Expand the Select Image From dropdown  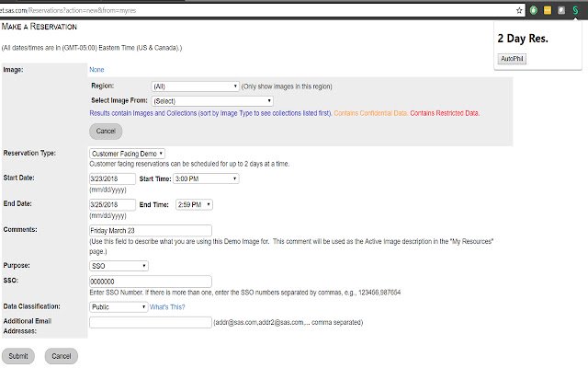click(x=212, y=101)
